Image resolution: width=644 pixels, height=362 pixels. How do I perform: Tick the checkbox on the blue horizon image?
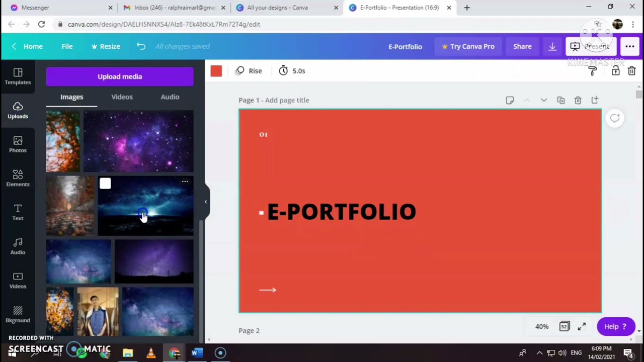105,184
